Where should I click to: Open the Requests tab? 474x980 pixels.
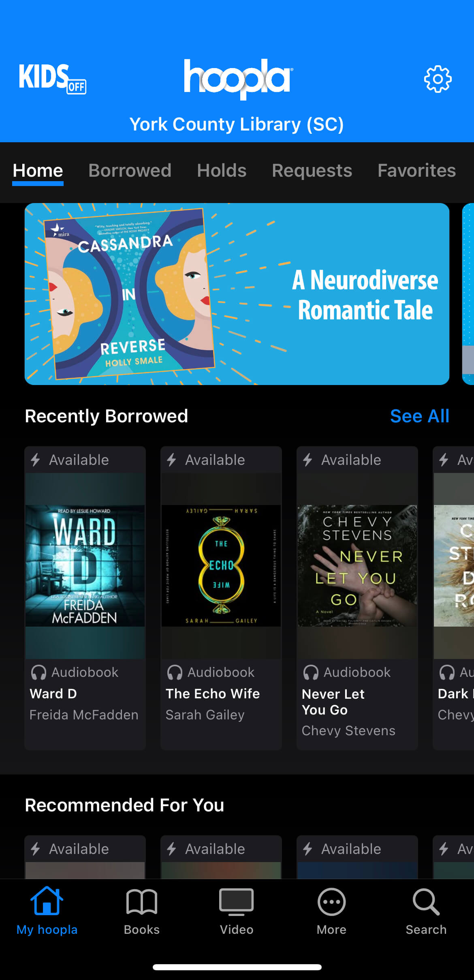tap(312, 171)
